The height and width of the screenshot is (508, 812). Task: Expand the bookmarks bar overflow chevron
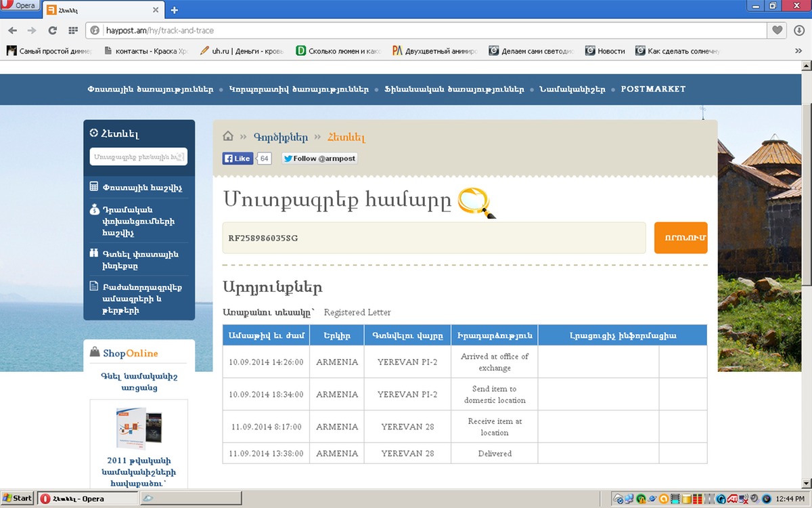[798, 51]
